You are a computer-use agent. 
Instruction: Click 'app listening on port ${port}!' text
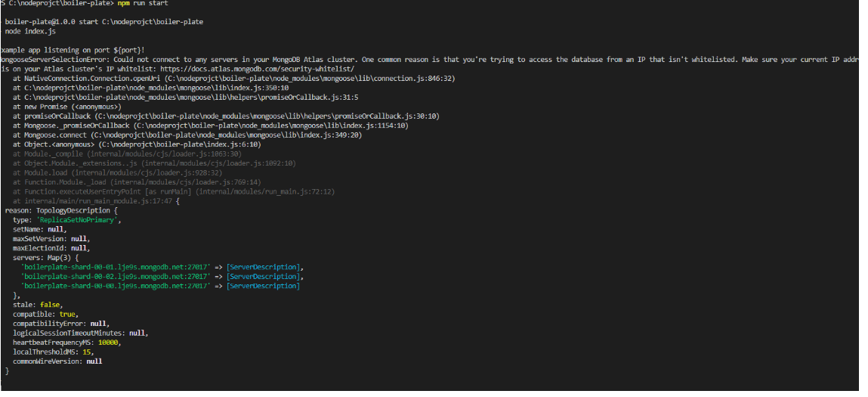pyautogui.click(x=80, y=51)
